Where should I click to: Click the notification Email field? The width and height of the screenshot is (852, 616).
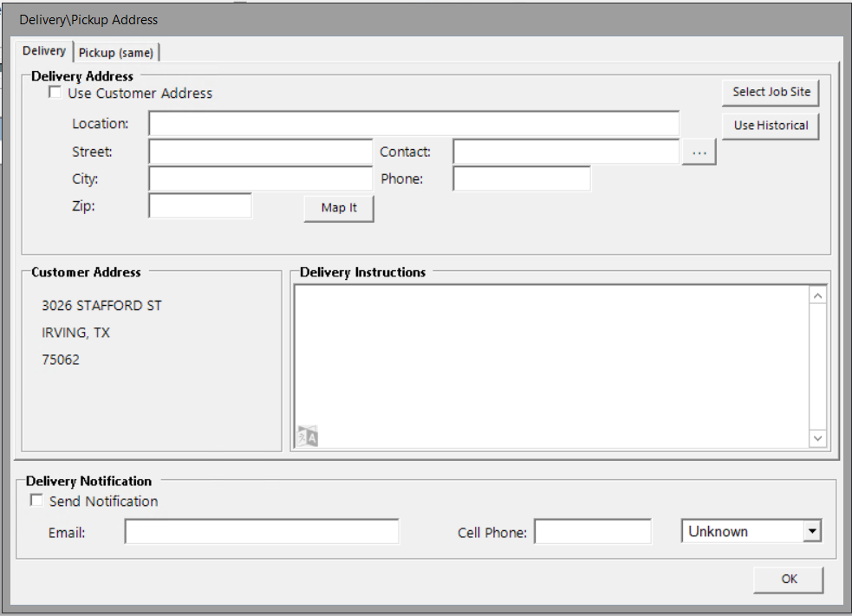(x=262, y=532)
